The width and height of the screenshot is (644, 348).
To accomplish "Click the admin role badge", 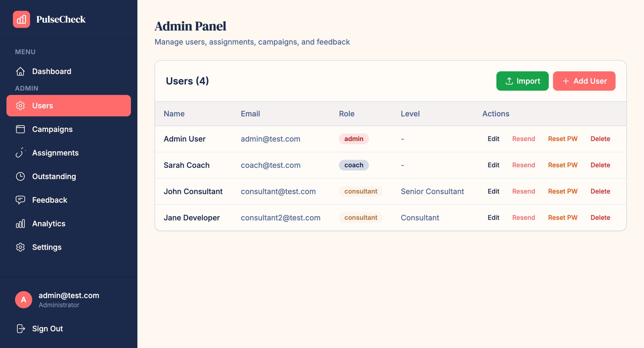I will (x=354, y=139).
